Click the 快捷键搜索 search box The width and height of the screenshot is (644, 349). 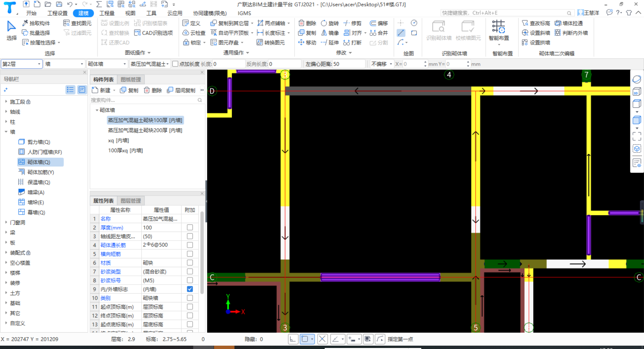[506, 13]
